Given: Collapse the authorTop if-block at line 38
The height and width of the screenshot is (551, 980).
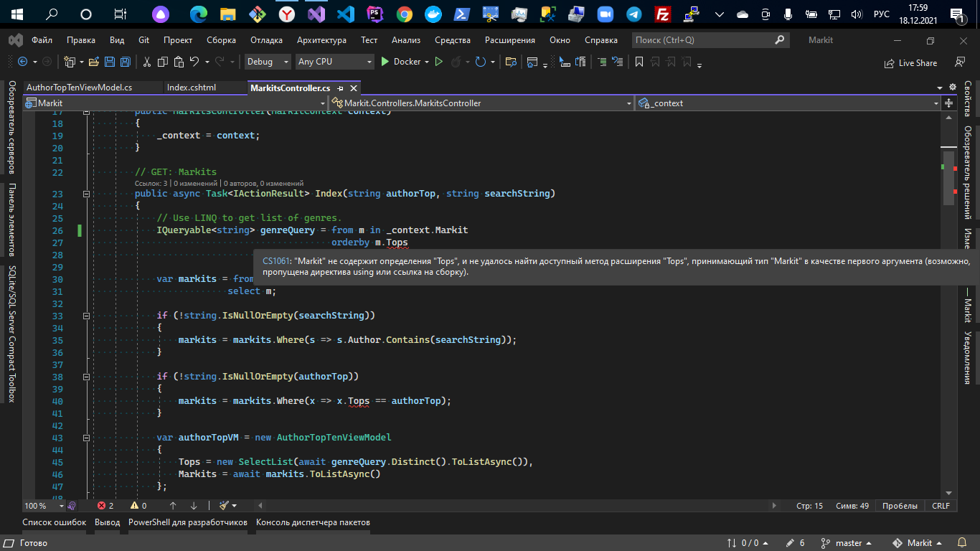Looking at the screenshot, I should 86,377.
